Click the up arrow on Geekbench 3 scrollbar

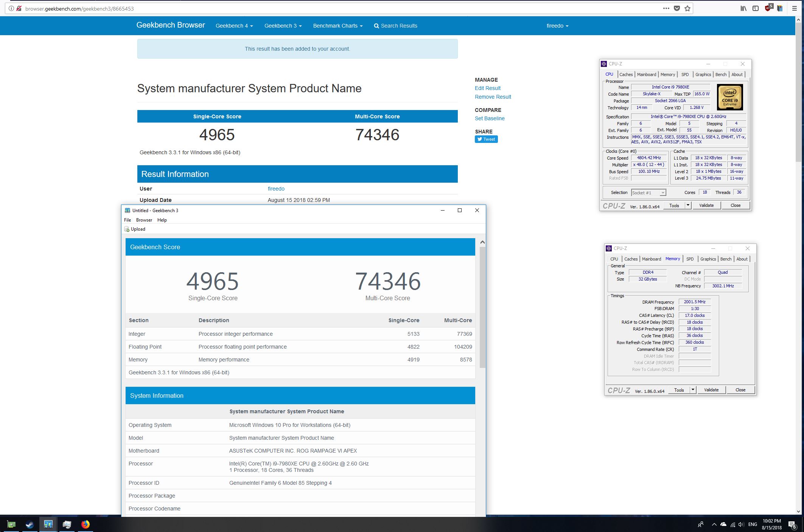[482, 242]
